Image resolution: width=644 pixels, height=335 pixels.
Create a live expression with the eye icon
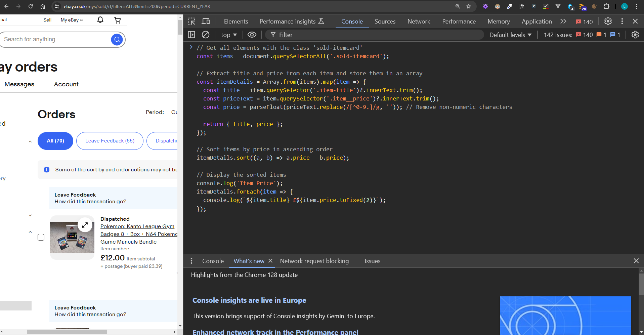click(x=252, y=35)
